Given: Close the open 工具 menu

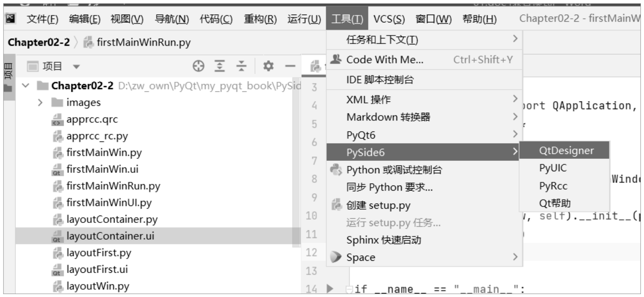Looking at the screenshot, I should coord(347,19).
